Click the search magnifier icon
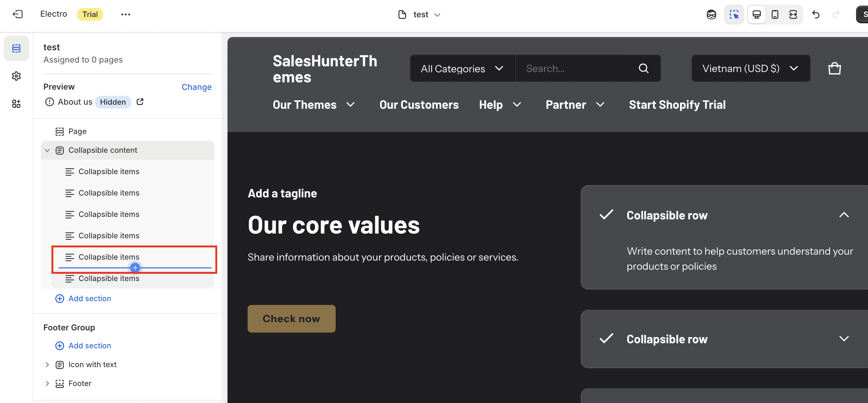 coord(643,69)
